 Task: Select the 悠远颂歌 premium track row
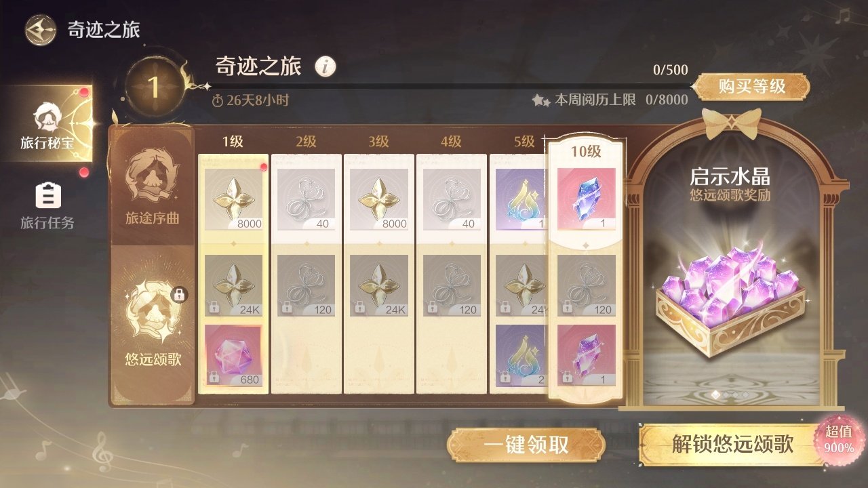[151, 324]
